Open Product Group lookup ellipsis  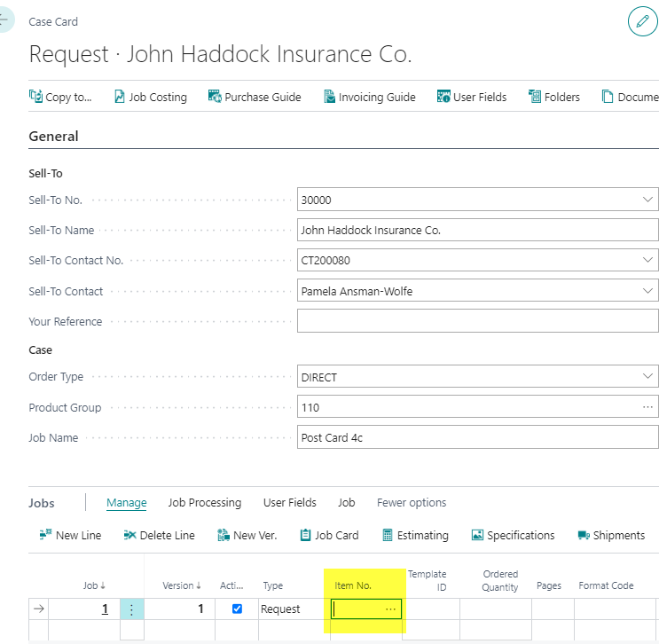pos(647,407)
